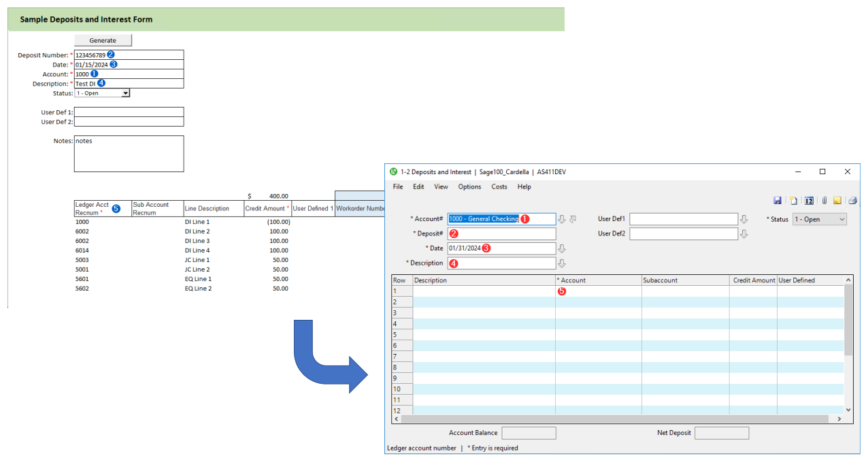
Task: Open the Status dropdown in Sage window
Action: tap(820, 219)
